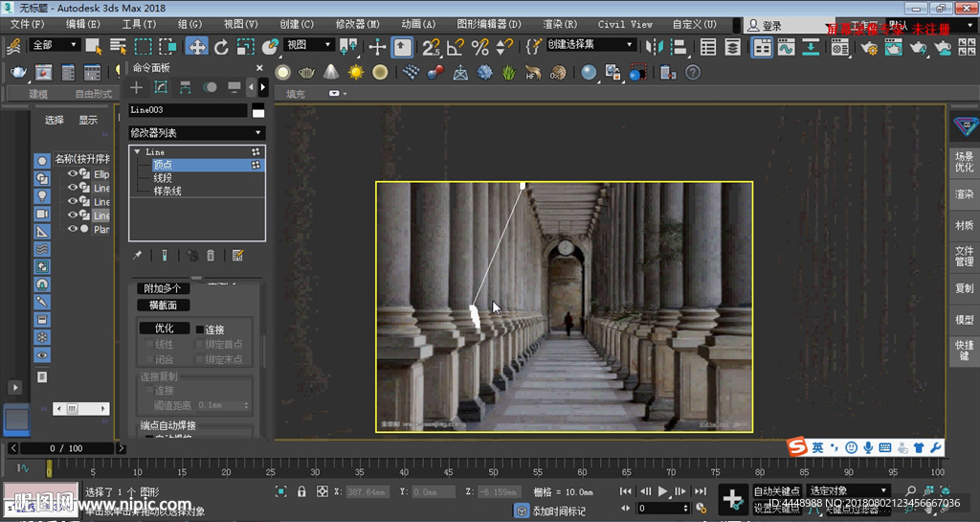Viewport: 980px width, 522px height.
Task: Select the Select Object arrow tool
Action: click(94, 47)
